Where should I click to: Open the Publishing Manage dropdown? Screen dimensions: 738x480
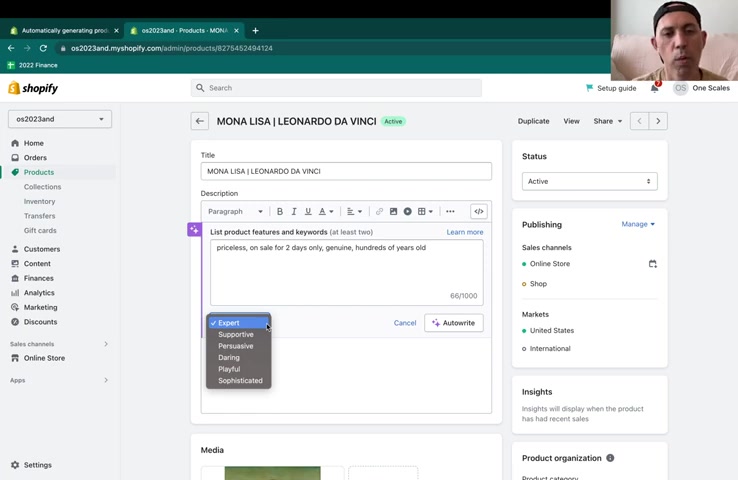tap(638, 224)
